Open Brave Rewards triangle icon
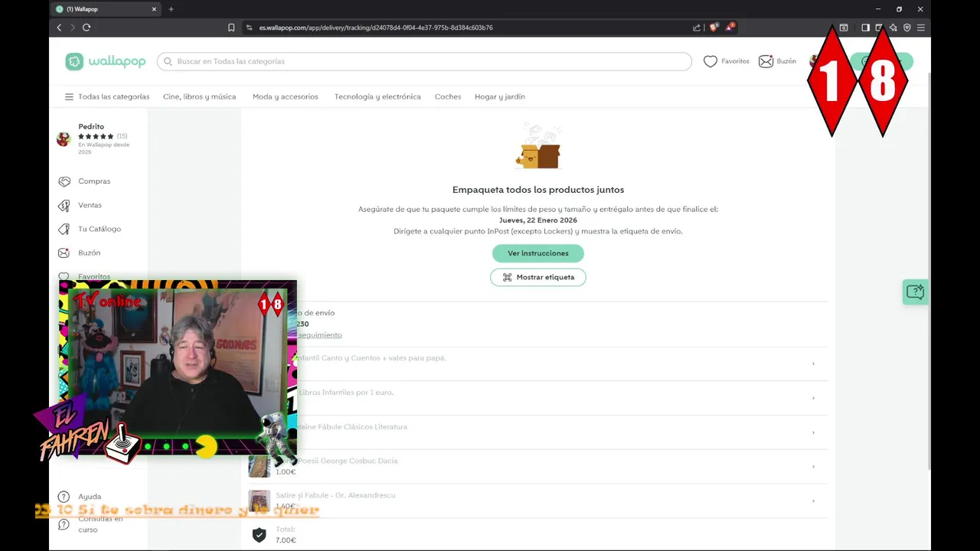Viewport: 980px width, 551px height. (x=730, y=28)
